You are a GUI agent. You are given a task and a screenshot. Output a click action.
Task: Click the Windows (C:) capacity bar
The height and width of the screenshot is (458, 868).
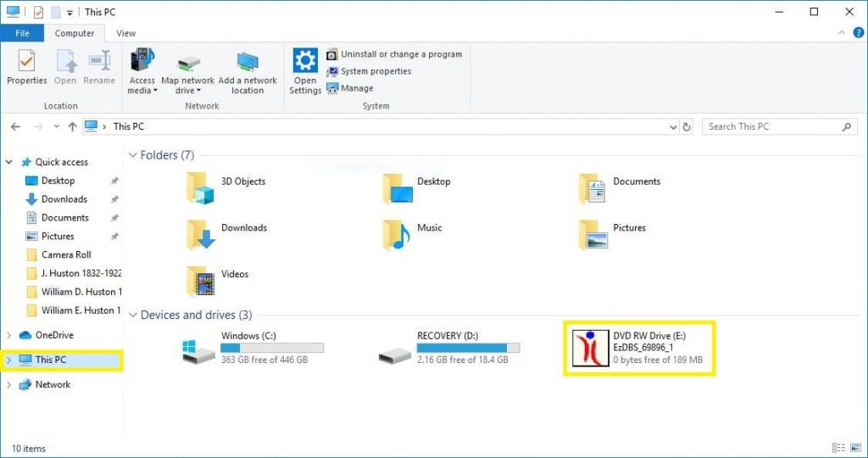[272, 348]
